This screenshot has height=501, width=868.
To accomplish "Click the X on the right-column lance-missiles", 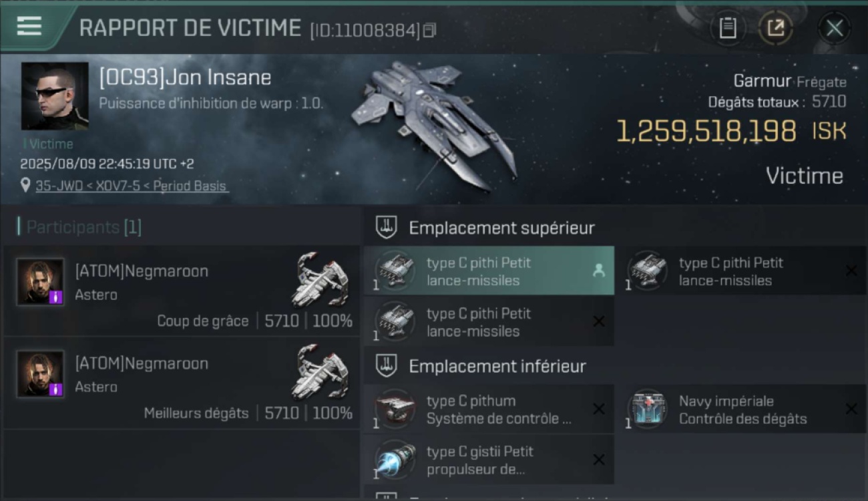I will (x=851, y=271).
